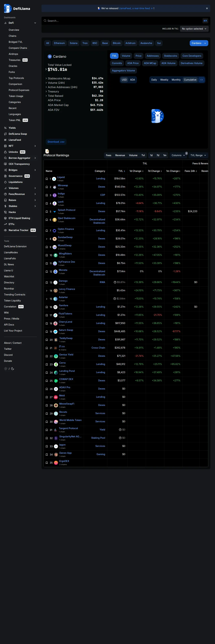The height and width of the screenshot is (644, 215).
Task: Close the LlamaFeed announcement banner
Action: (x=207, y=8)
